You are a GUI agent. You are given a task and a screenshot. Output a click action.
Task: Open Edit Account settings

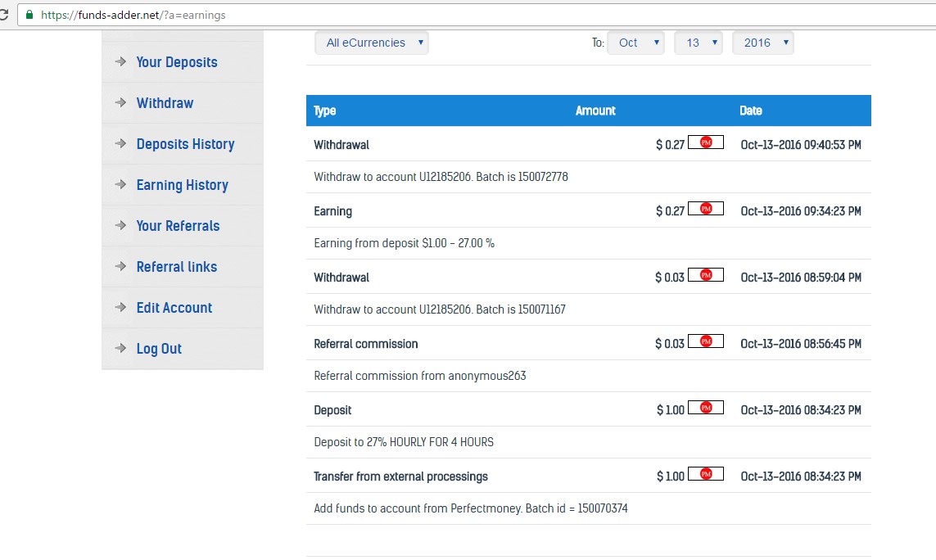pos(174,308)
